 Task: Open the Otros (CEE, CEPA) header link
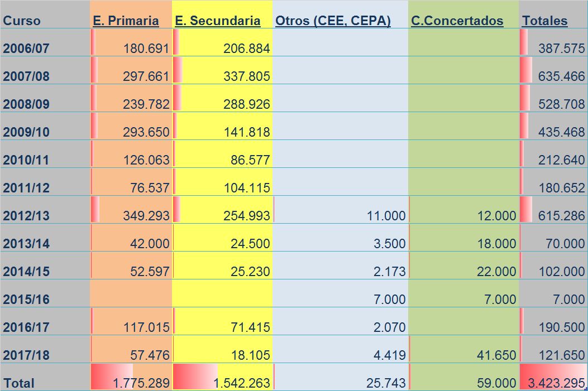click(x=333, y=21)
